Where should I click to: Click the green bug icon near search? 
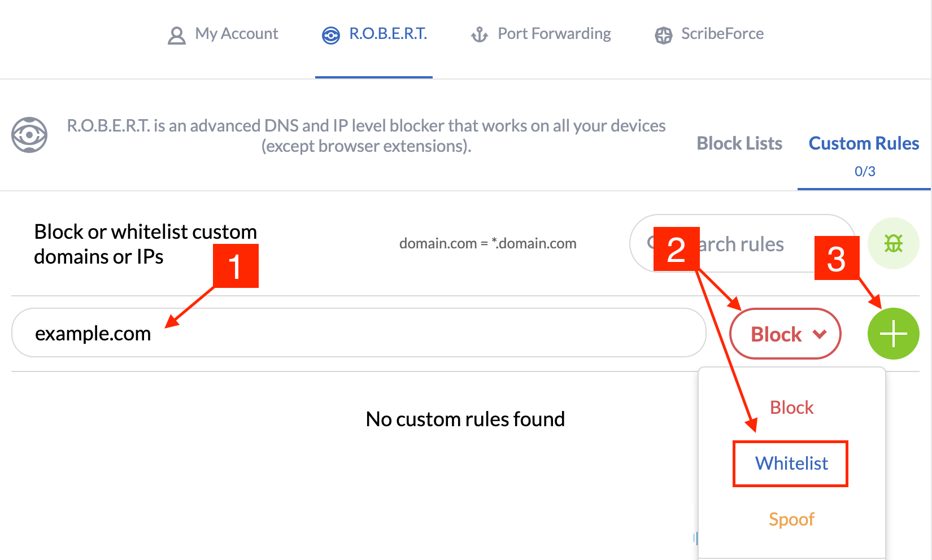tap(893, 243)
